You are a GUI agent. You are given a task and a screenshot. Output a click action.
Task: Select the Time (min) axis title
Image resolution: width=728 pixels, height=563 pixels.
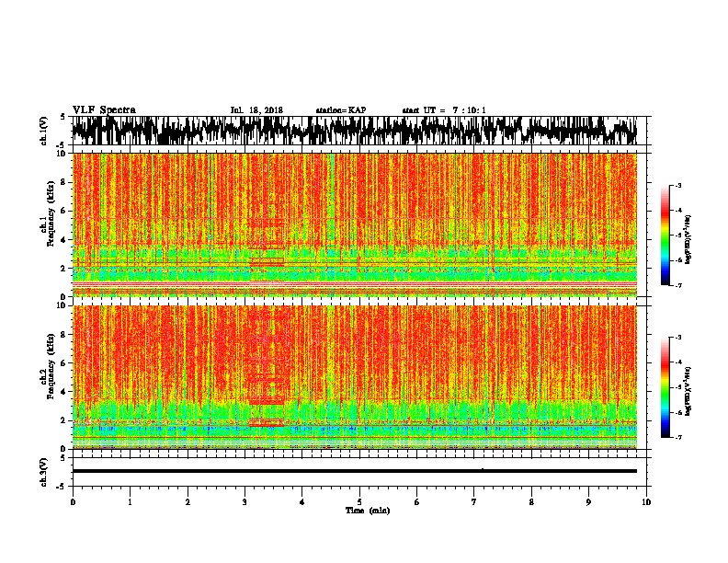click(368, 511)
